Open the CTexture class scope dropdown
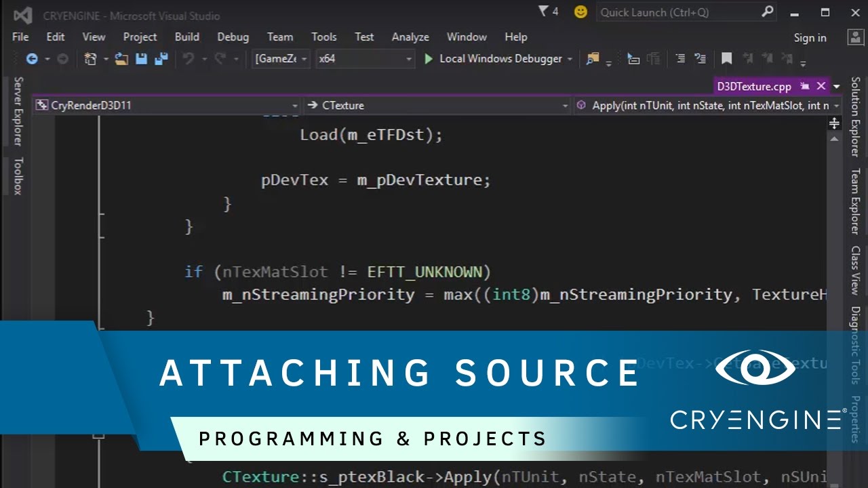Image resolution: width=868 pixels, height=488 pixels. click(437, 105)
